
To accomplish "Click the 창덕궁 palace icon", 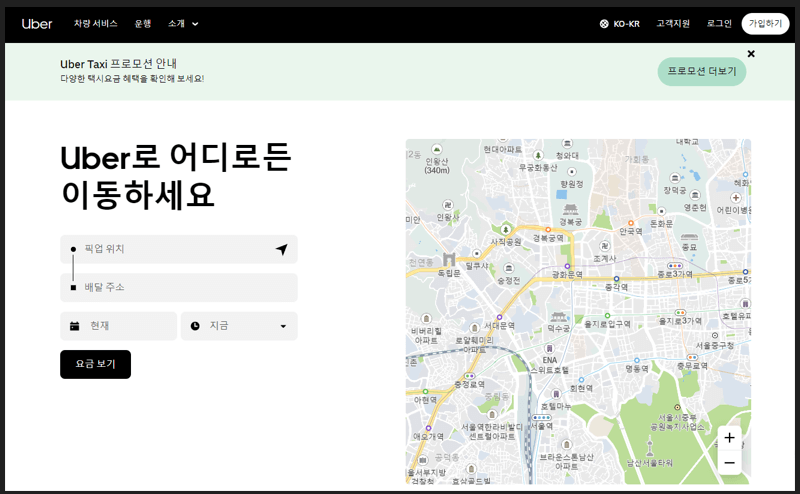I will [x=675, y=178].
